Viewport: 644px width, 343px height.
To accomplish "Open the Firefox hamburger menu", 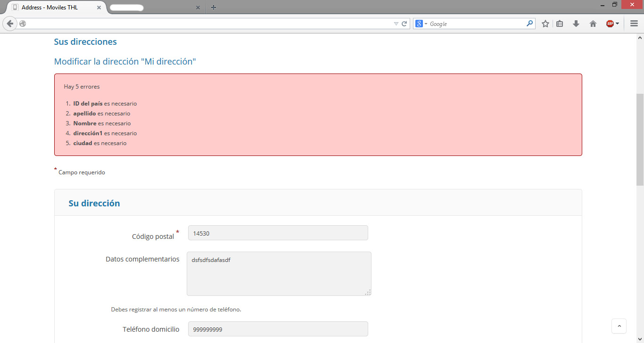I will click(634, 24).
